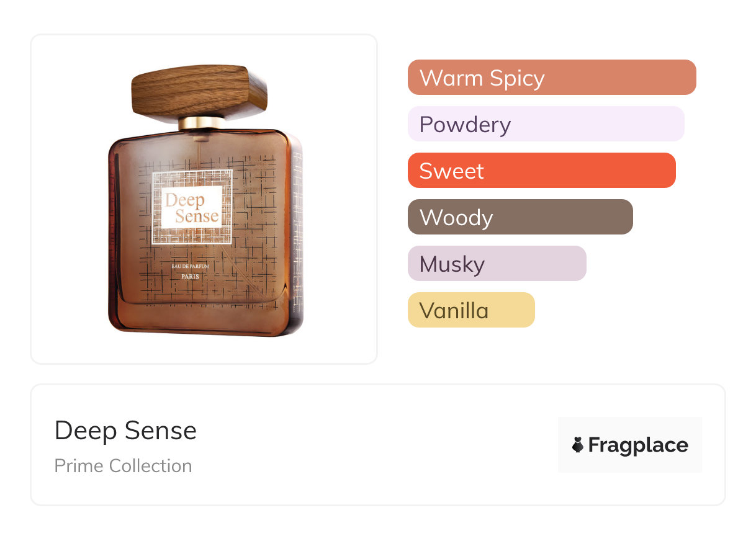Click the bright orange Sweet accord bar
The width and height of the screenshot is (756, 536).
[x=541, y=171]
